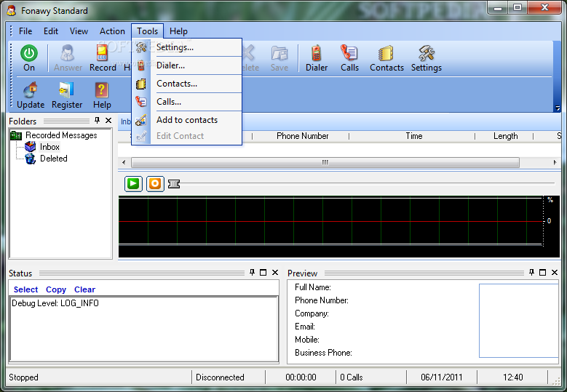Click the contact photo preview box
567x392 pixels.
tap(519, 321)
